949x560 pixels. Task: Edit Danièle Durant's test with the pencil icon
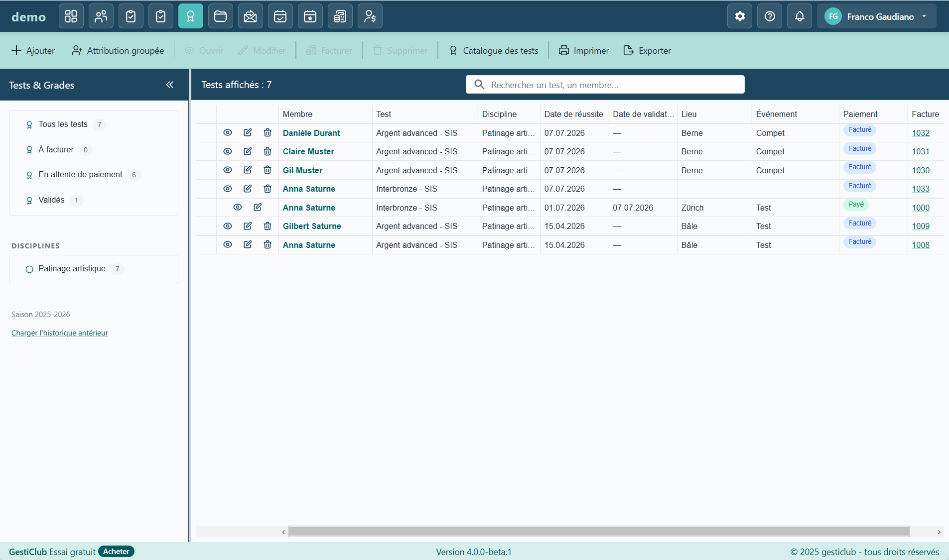coord(248,132)
